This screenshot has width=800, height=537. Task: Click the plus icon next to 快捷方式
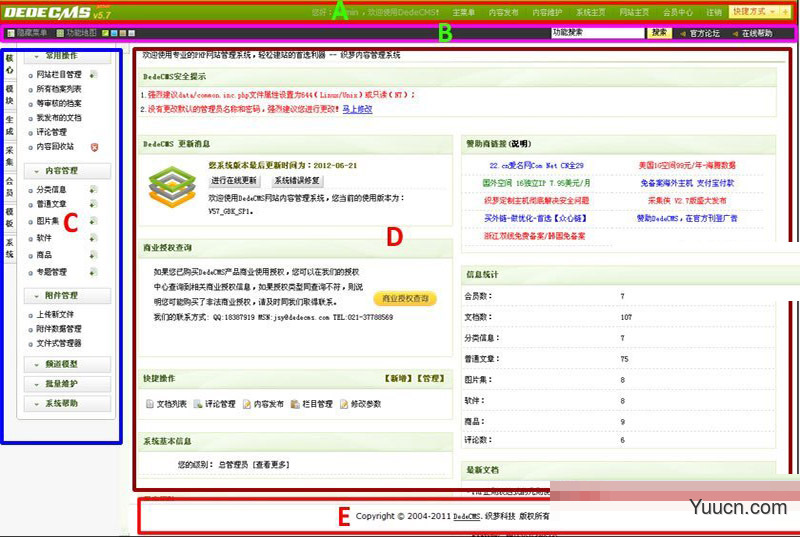[x=785, y=12]
